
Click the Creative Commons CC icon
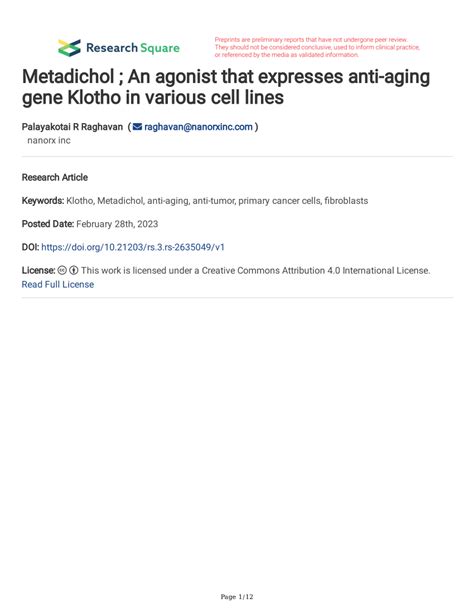point(62,270)
